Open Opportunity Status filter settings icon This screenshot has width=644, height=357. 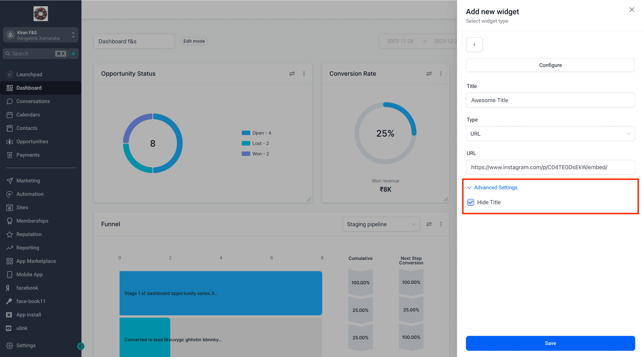click(x=292, y=73)
